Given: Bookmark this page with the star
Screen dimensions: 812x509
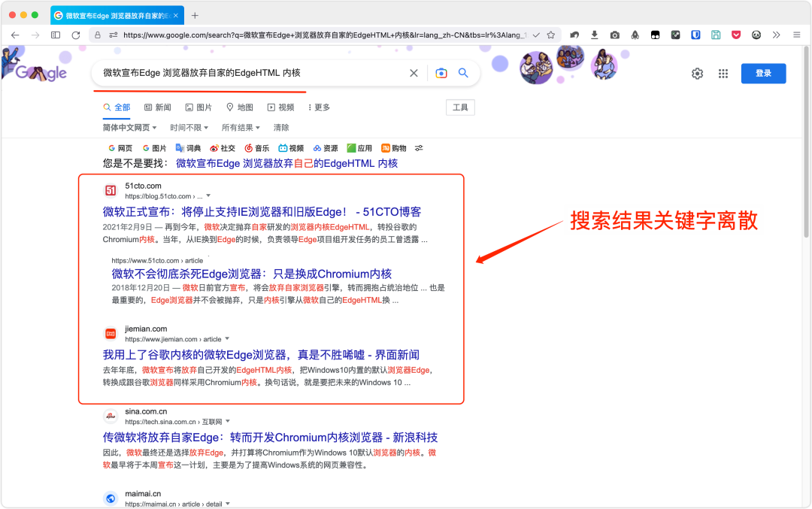Looking at the screenshot, I should pos(551,35).
